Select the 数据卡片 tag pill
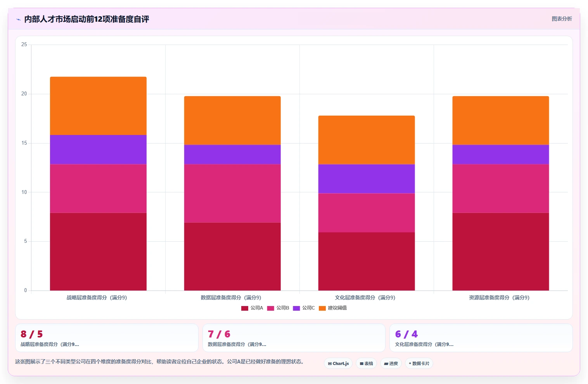The width and height of the screenshot is (588, 384). tap(419, 363)
